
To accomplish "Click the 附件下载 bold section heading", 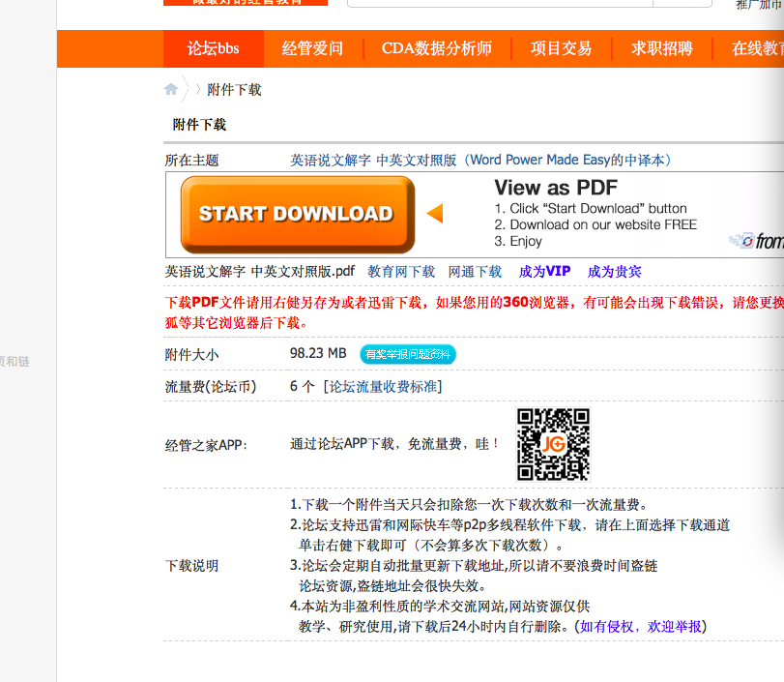I will coord(199,125).
